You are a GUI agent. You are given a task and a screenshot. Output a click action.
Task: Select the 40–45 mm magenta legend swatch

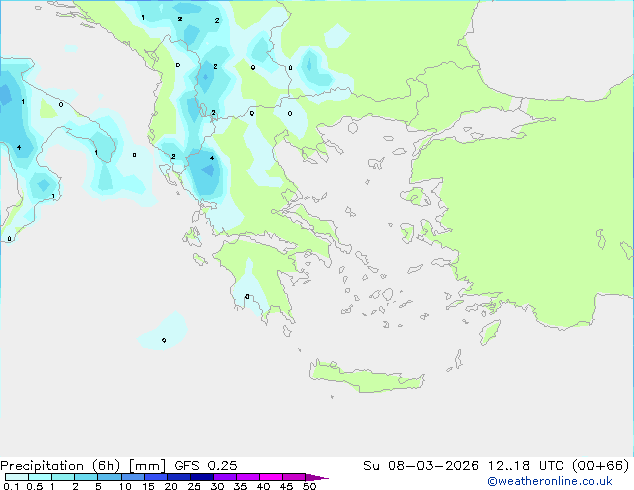click(271, 477)
